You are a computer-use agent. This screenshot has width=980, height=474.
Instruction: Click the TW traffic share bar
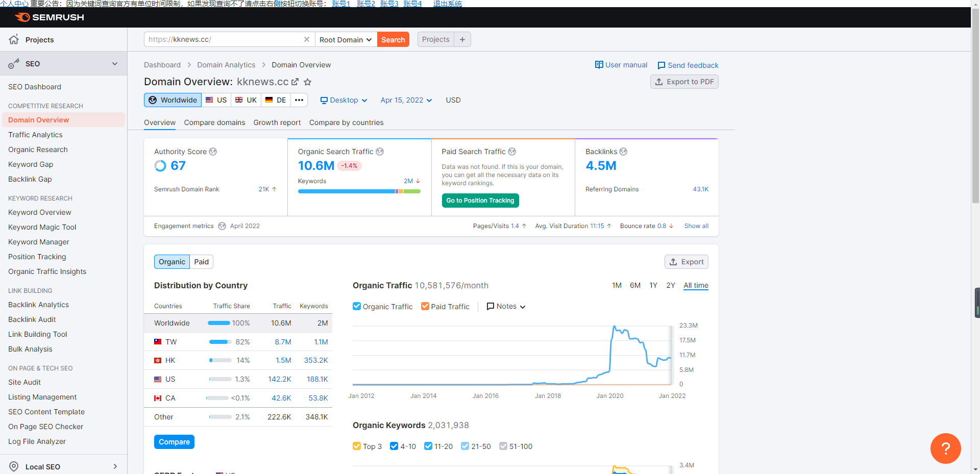(220, 342)
